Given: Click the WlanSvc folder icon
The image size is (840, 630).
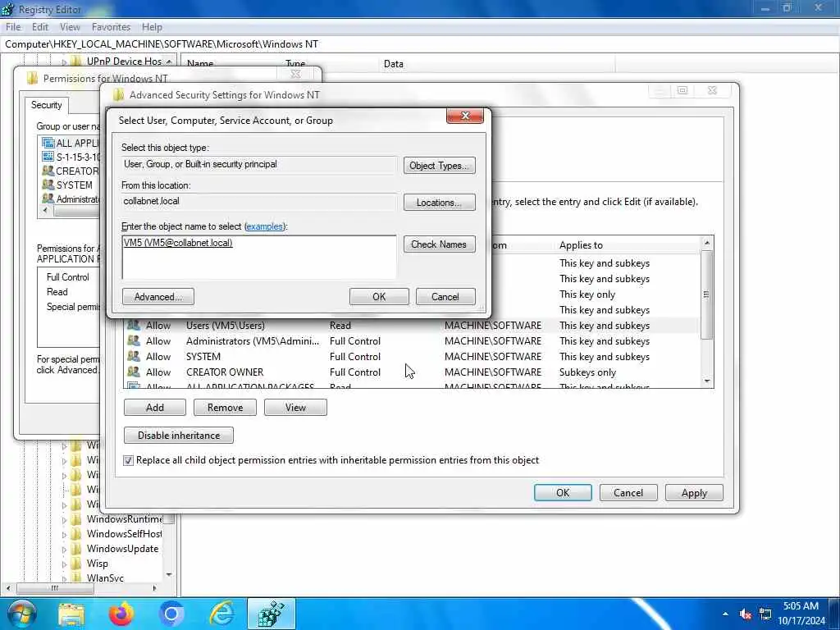Looking at the screenshot, I should pyautogui.click(x=76, y=578).
